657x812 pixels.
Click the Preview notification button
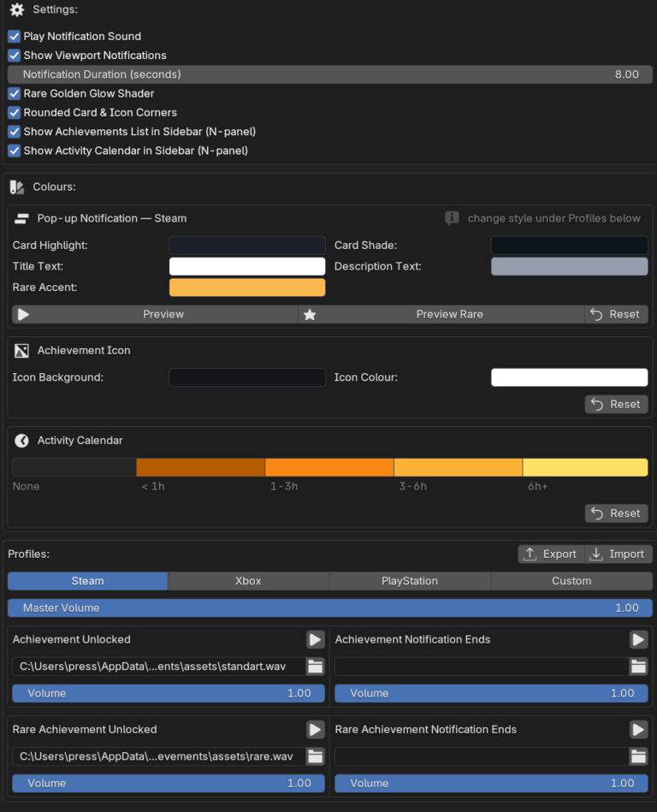pos(155,314)
